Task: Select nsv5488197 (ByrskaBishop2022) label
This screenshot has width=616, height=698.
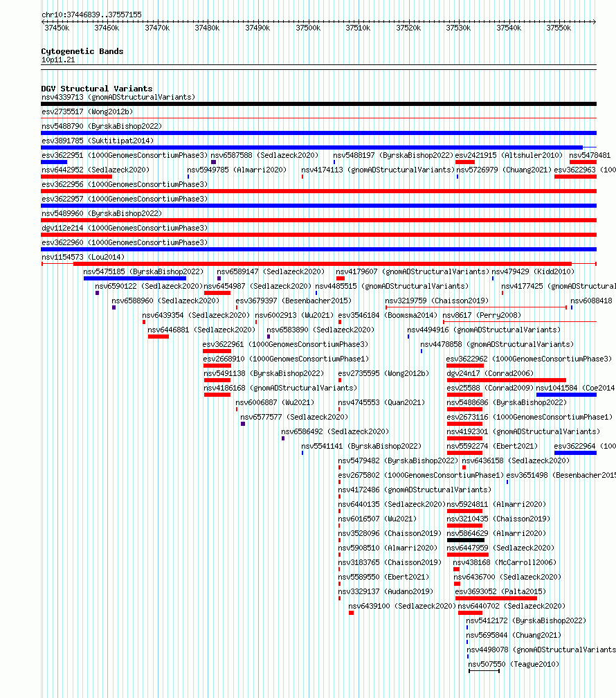Action: tap(393, 155)
